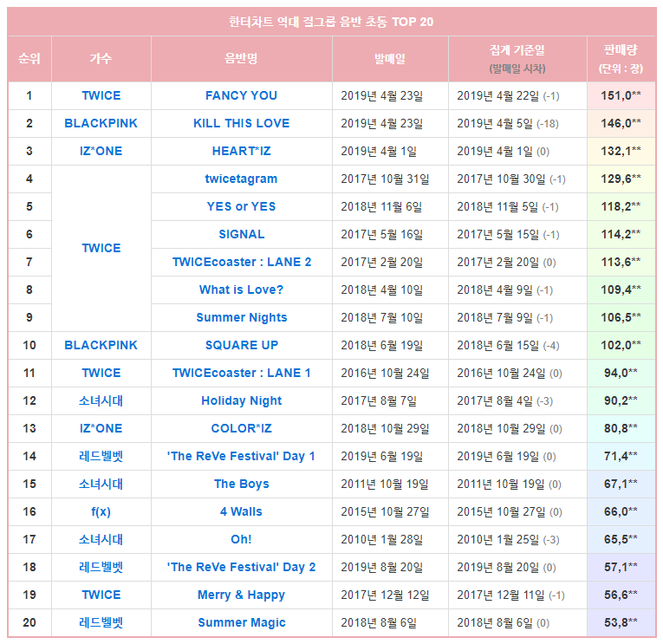Image resolution: width=663 pixels, height=644 pixels.
Task: Click the IZ*ONE link beside COLOR*IZ
Action: (x=101, y=428)
